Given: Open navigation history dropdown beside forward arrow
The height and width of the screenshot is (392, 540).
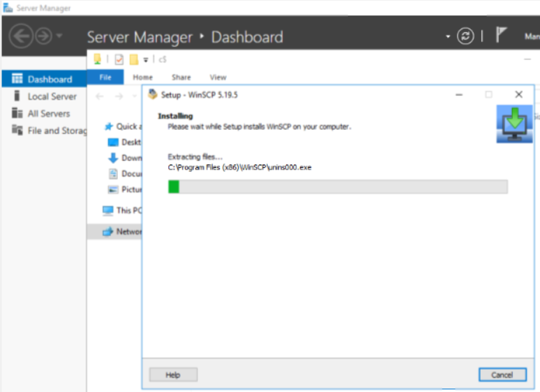Looking at the screenshot, I should (x=59, y=36).
